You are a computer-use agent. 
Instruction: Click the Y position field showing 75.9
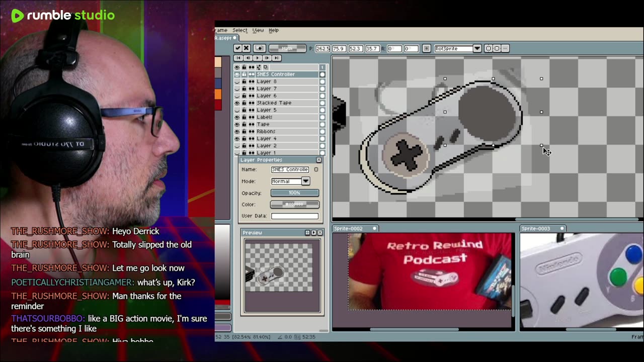(x=339, y=48)
